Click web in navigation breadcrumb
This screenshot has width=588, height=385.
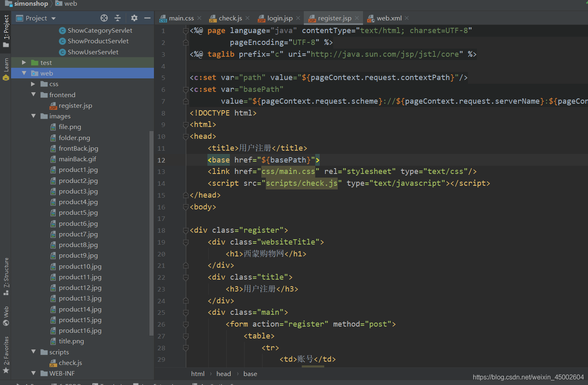pyautogui.click(x=71, y=4)
